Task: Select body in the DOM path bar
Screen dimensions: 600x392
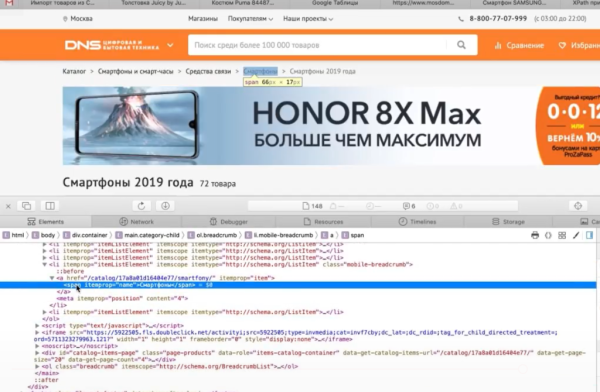Action: click(x=43, y=235)
